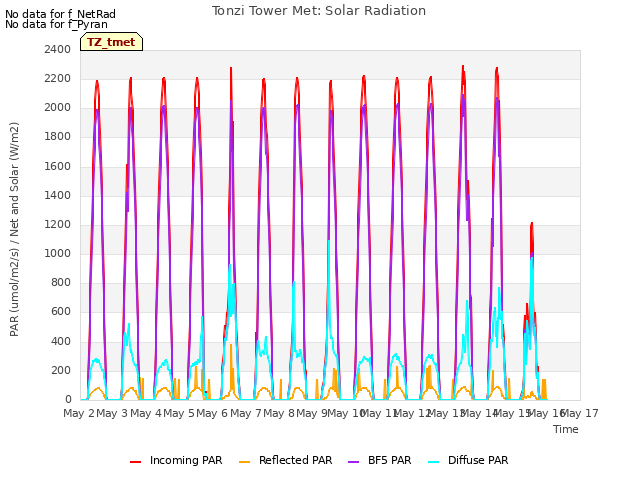Click the 0 y-axis tick value
Image resolution: width=640 pixels, height=480 pixels.
point(68,400)
